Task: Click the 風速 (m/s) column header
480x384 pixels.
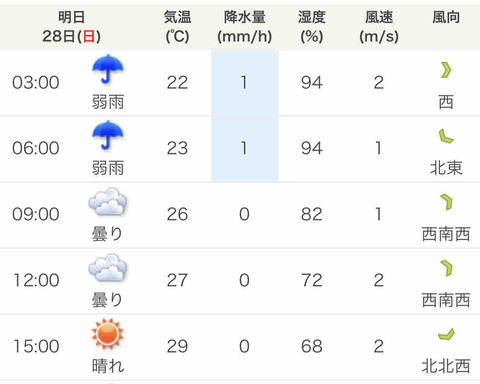Action: [x=379, y=27]
